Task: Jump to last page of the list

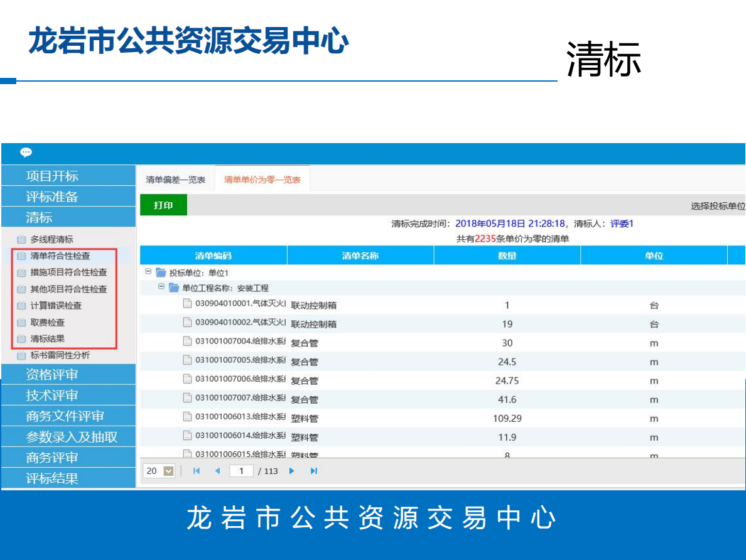Action: point(313,471)
